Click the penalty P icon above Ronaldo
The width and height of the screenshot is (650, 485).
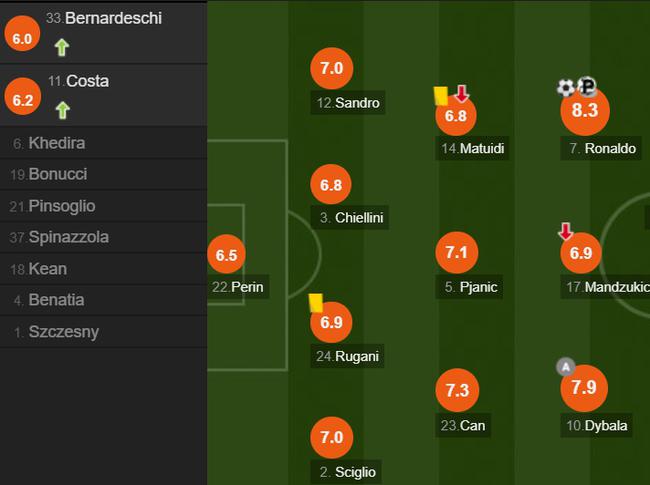(x=587, y=86)
